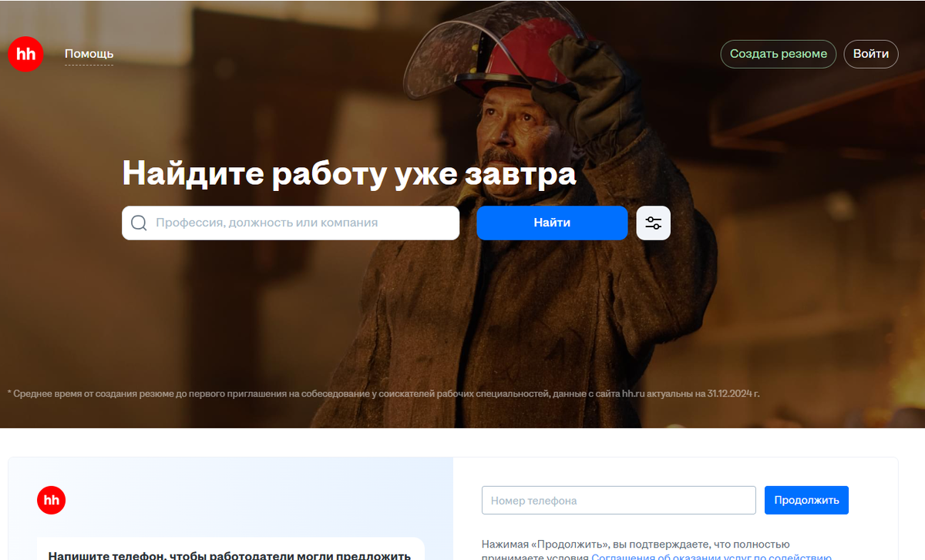Click the hh logo in the header
The image size is (925, 560).
click(25, 54)
